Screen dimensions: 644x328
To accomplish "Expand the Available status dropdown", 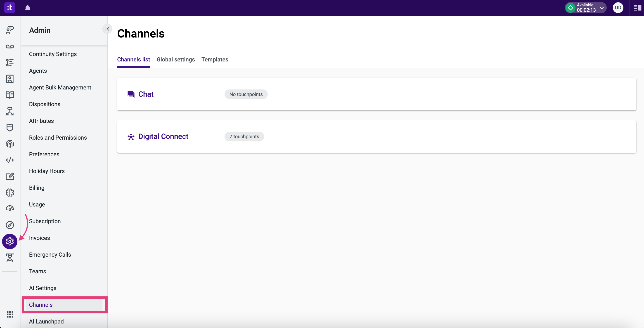I will [x=602, y=8].
